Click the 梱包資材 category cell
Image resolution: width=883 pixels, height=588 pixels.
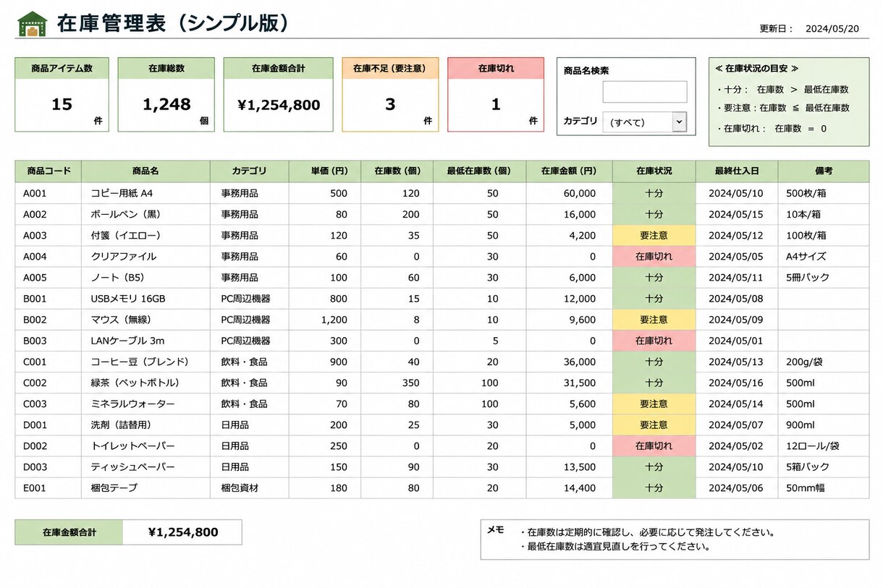pyautogui.click(x=250, y=488)
